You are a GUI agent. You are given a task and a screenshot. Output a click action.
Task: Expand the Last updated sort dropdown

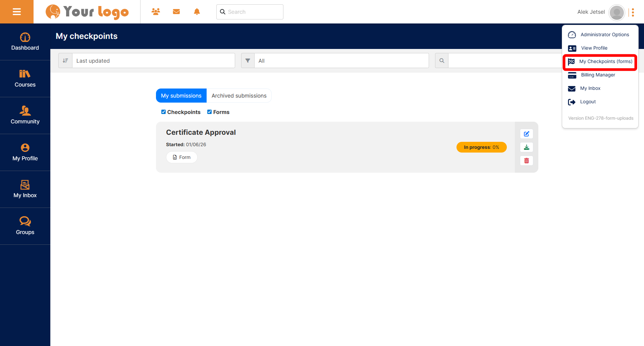pyautogui.click(x=153, y=61)
